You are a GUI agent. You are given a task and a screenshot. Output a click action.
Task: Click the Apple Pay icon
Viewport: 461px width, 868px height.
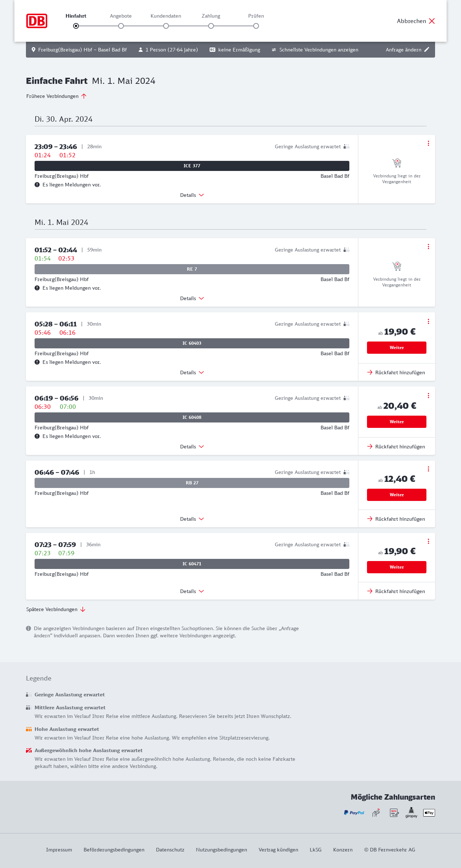click(429, 813)
